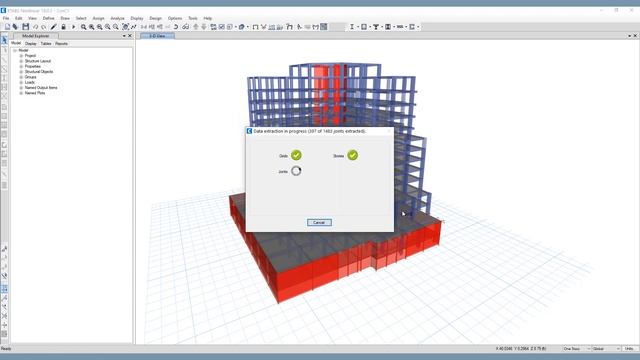Viewport: 640px width, 360px height.
Task: Click the glasses perspective toggle icon
Action: coord(185,27)
